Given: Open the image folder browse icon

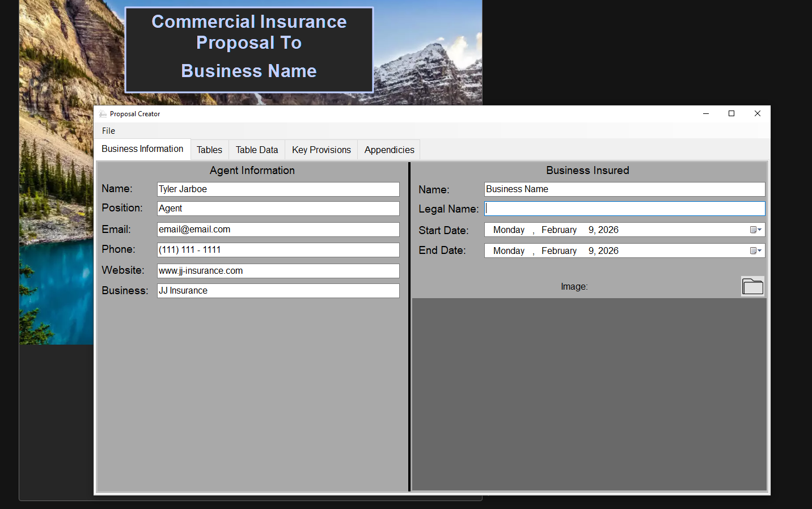Looking at the screenshot, I should [x=752, y=287].
